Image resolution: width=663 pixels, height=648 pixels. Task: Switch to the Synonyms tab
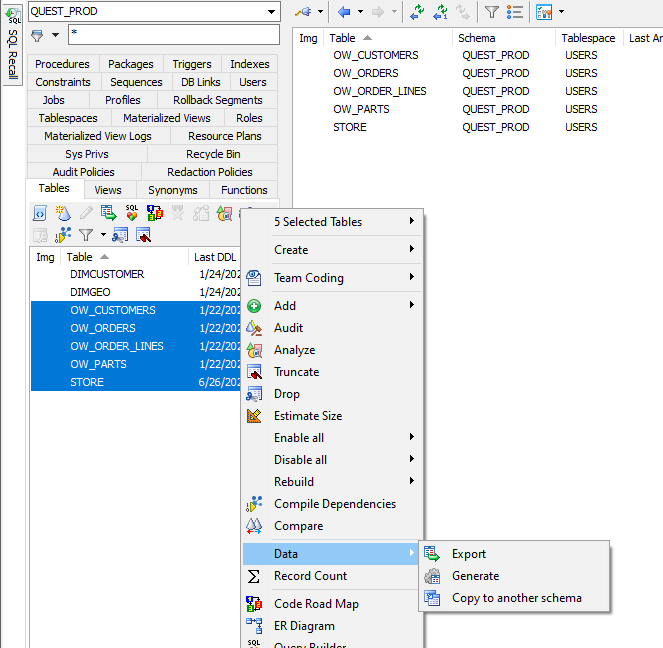tap(173, 190)
